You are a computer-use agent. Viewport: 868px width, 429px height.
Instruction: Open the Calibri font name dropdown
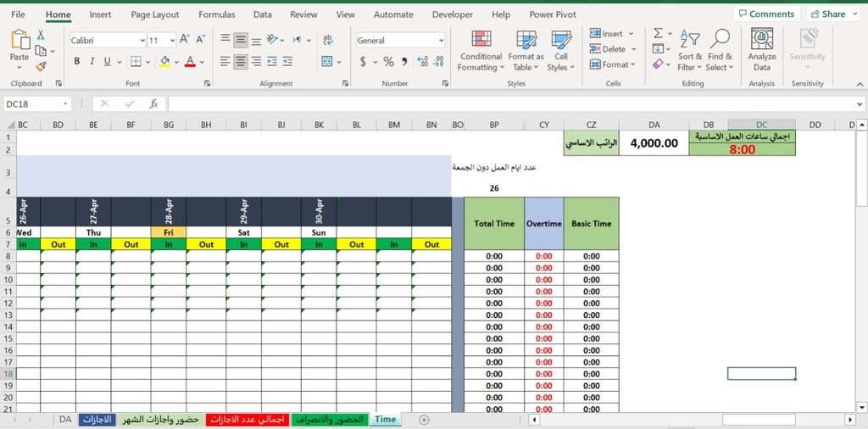(142, 41)
